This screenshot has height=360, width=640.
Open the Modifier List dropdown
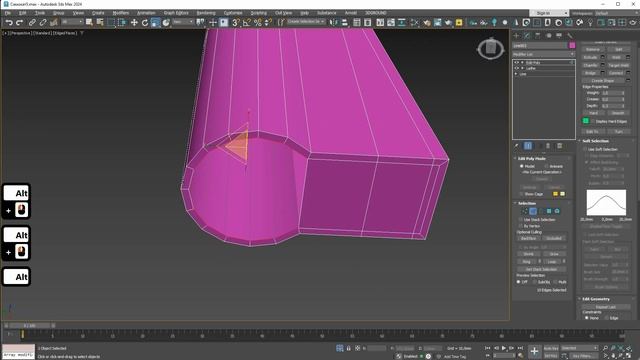click(544, 54)
